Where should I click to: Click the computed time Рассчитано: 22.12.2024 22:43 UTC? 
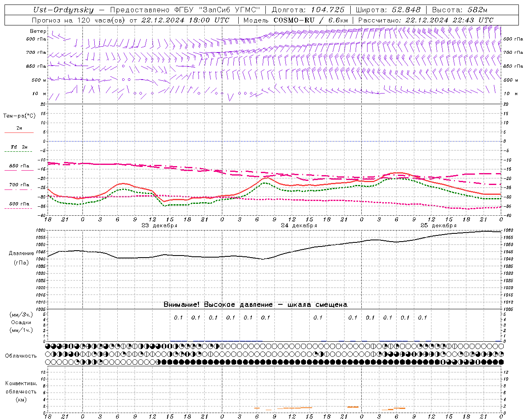coord(426,20)
